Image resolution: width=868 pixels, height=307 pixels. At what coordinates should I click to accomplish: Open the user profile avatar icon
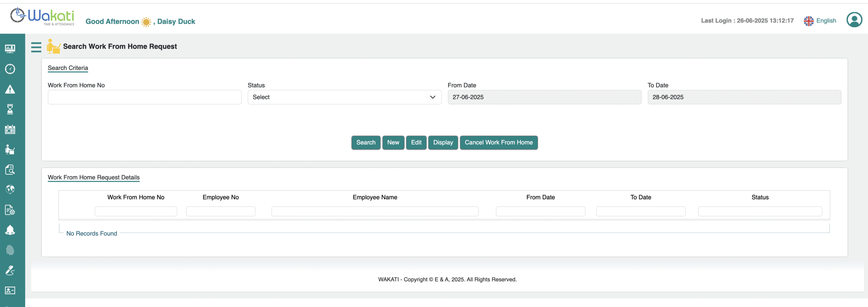pyautogui.click(x=854, y=20)
